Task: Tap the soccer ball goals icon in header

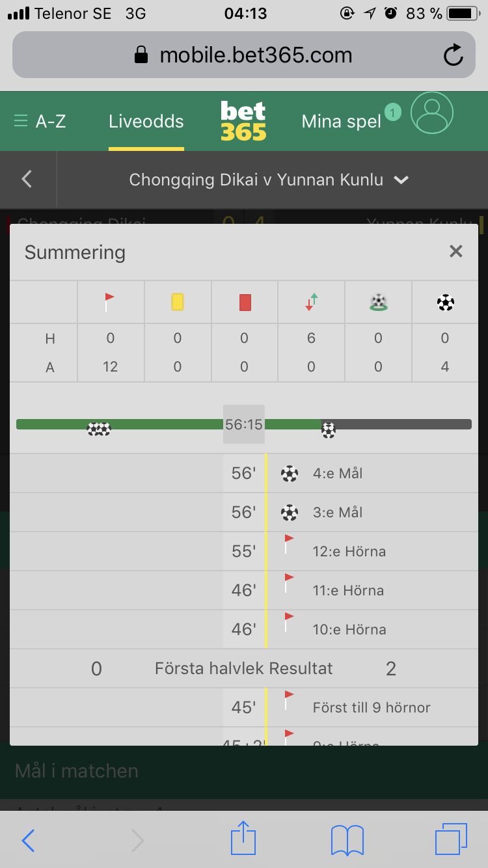Action: (x=446, y=303)
